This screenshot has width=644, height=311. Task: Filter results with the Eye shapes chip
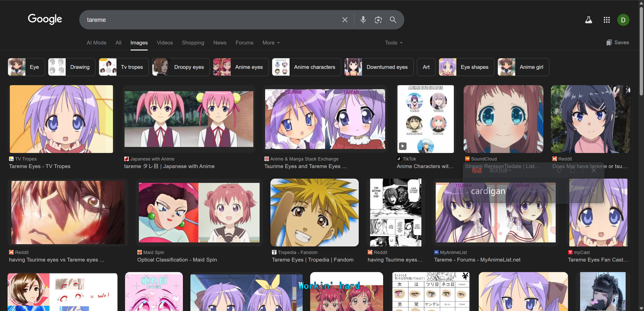pos(466,67)
